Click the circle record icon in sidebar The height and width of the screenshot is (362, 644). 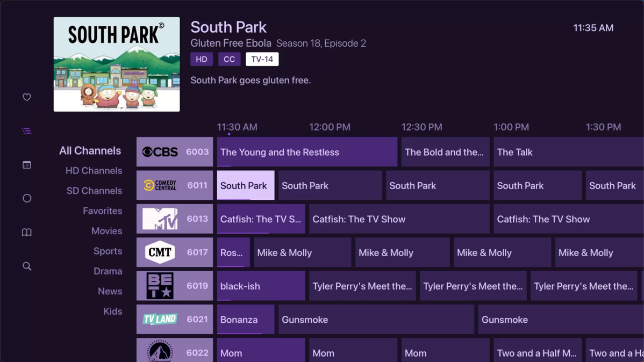tap(26, 198)
